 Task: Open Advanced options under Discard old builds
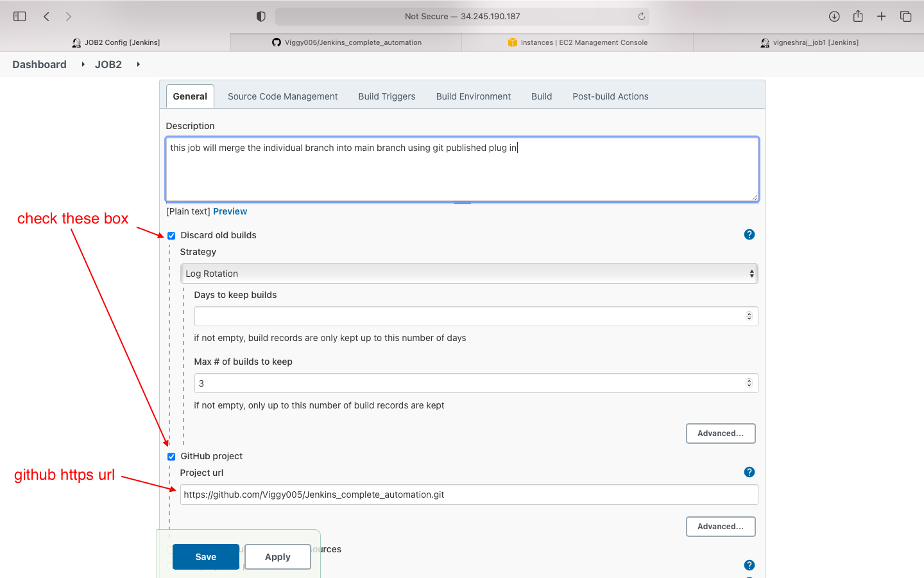click(721, 433)
